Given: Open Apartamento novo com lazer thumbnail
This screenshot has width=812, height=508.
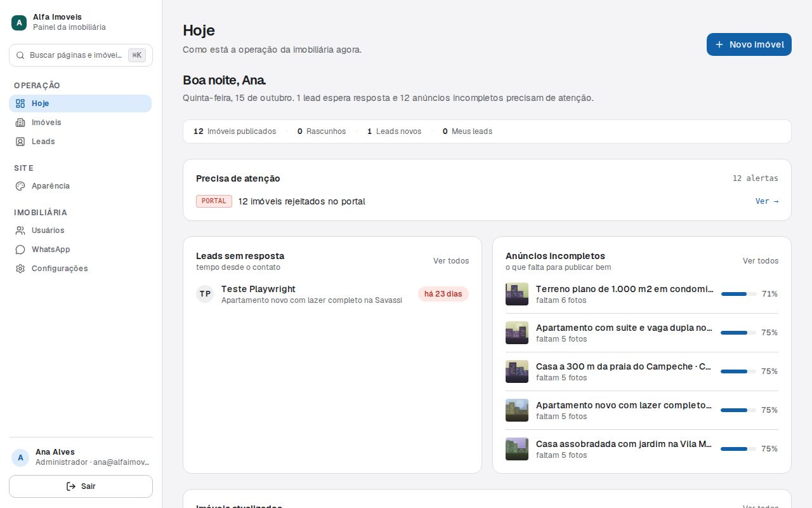Looking at the screenshot, I should [517, 410].
